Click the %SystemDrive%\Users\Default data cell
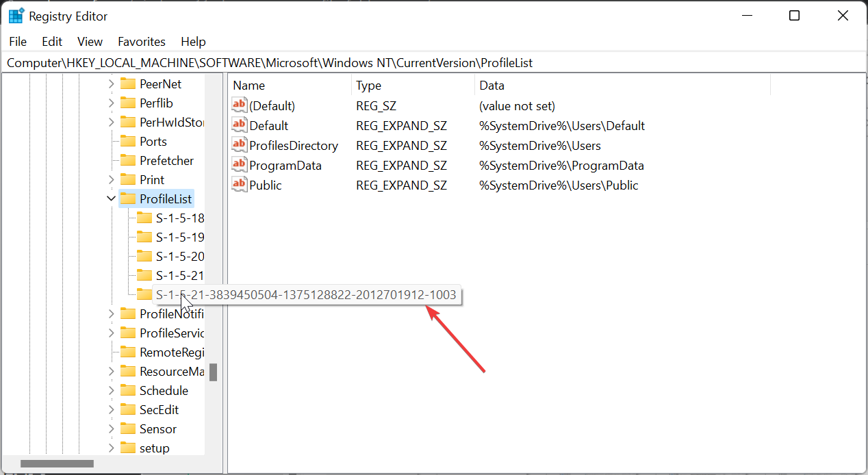The width and height of the screenshot is (868, 475). pyautogui.click(x=562, y=126)
